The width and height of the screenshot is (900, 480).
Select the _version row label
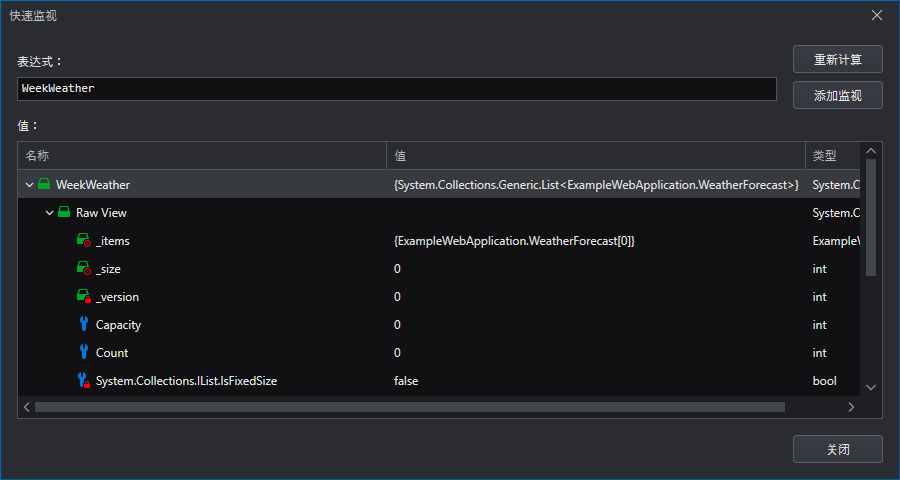coord(117,297)
